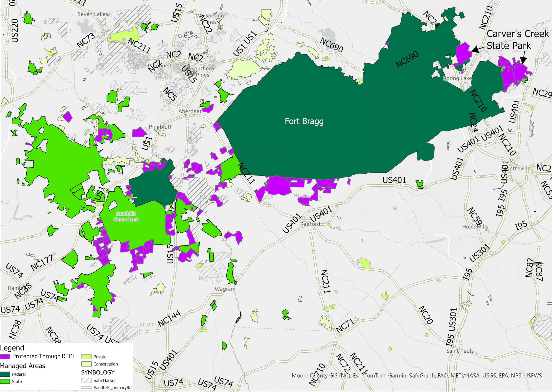
Task: Click the NC5 road label
Action: coord(170,94)
